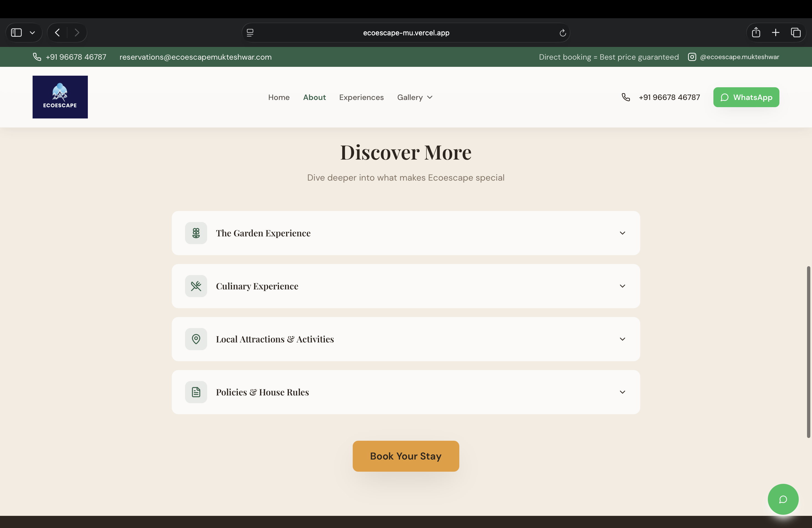Click the address bar URL ecoescape-mu.vercel.app
Screen dimensions: 812x528
pos(406,33)
